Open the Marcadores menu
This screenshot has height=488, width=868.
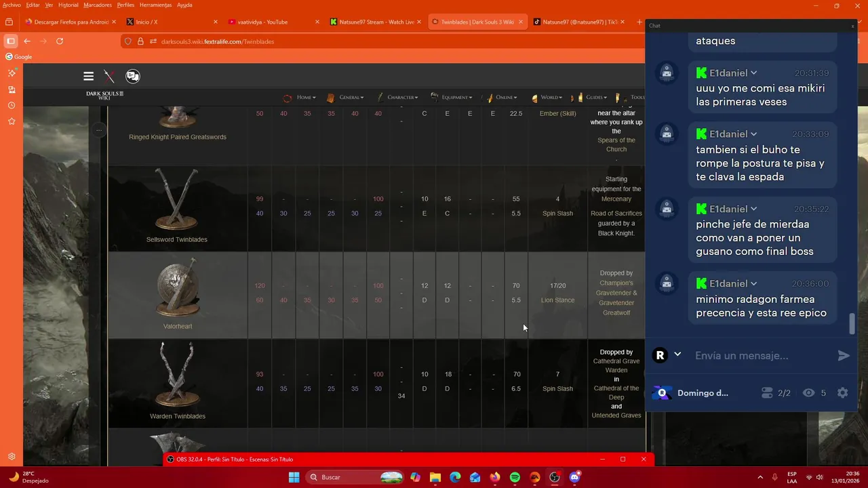tap(98, 5)
